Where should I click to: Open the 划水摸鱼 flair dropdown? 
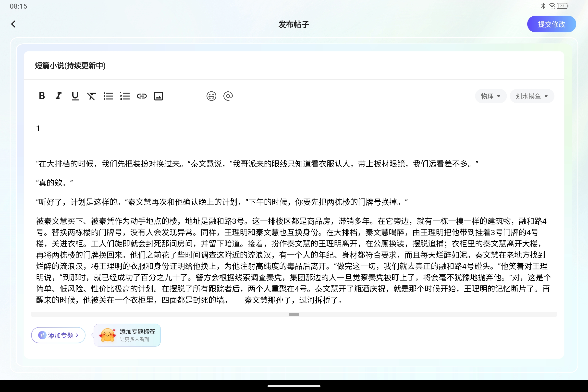pyautogui.click(x=531, y=96)
